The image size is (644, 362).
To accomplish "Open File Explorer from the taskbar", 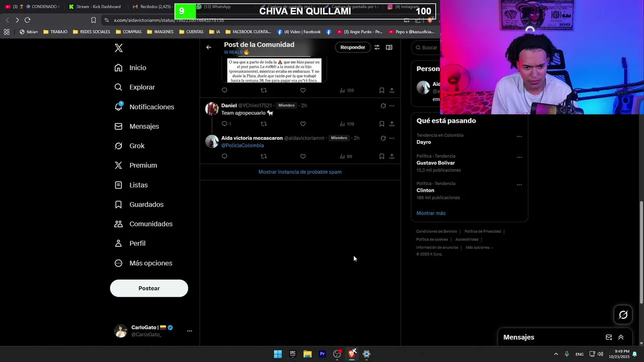I will [307, 354].
